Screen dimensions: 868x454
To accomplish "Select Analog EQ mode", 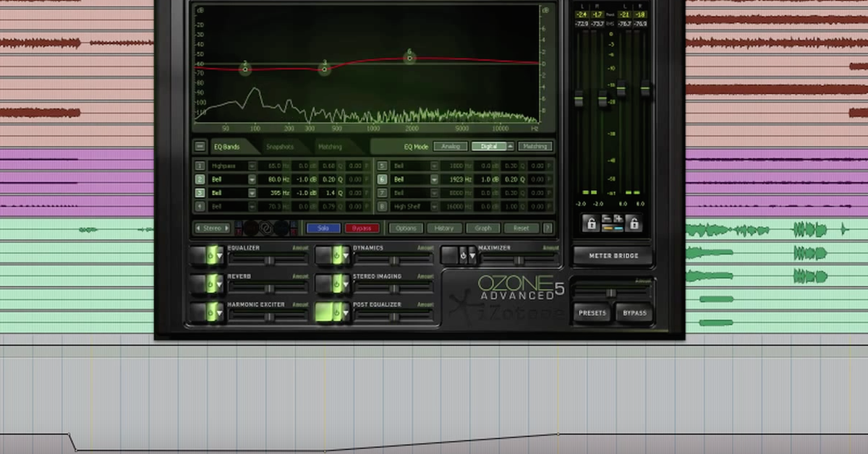I will coord(451,146).
